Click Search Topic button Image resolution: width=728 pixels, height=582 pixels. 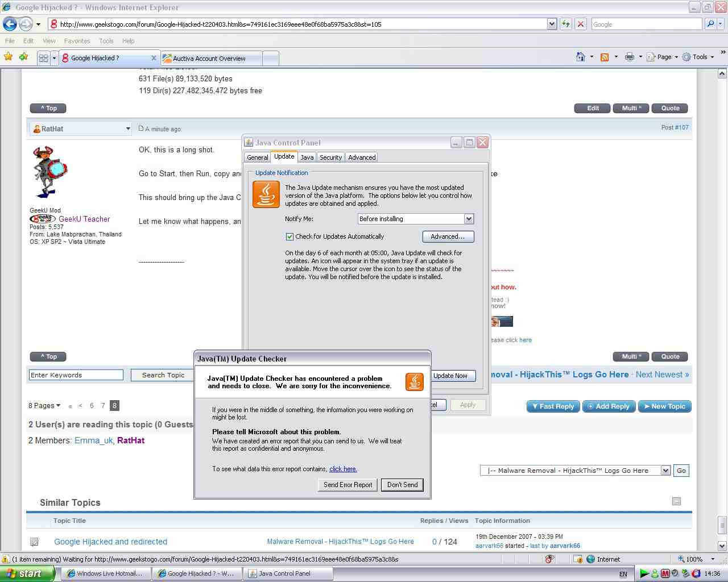[163, 375]
